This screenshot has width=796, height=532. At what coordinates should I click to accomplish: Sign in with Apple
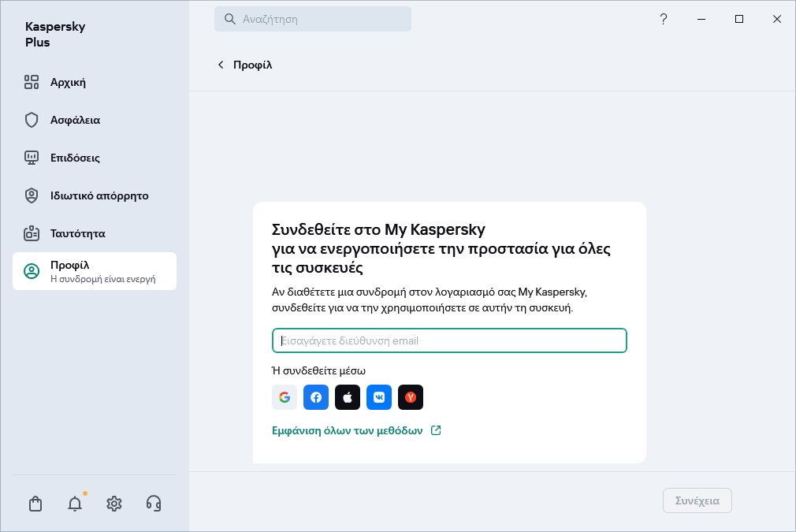click(348, 397)
